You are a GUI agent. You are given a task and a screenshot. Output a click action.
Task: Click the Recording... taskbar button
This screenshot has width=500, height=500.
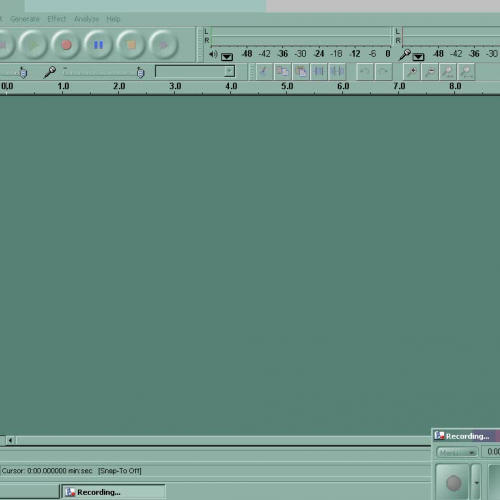[113, 492]
